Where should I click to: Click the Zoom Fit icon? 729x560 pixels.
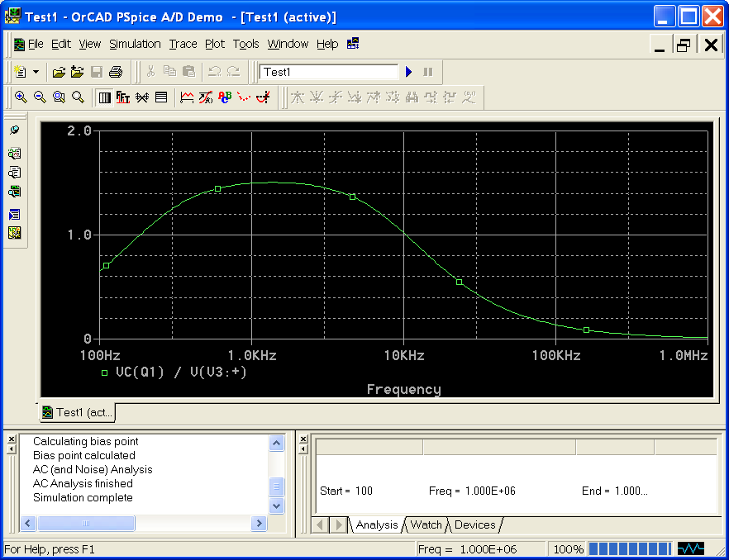pyautogui.click(x=78, y=97)
